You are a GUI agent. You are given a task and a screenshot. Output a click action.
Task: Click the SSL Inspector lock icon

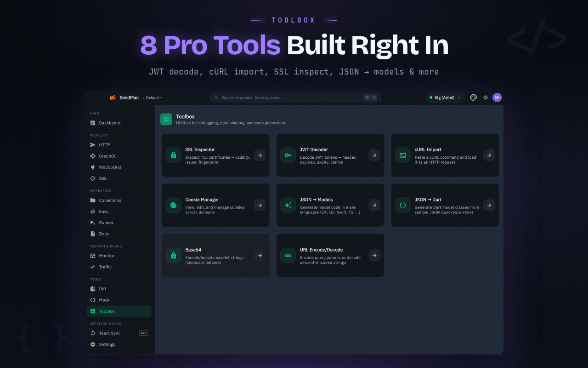click(173, 155)
